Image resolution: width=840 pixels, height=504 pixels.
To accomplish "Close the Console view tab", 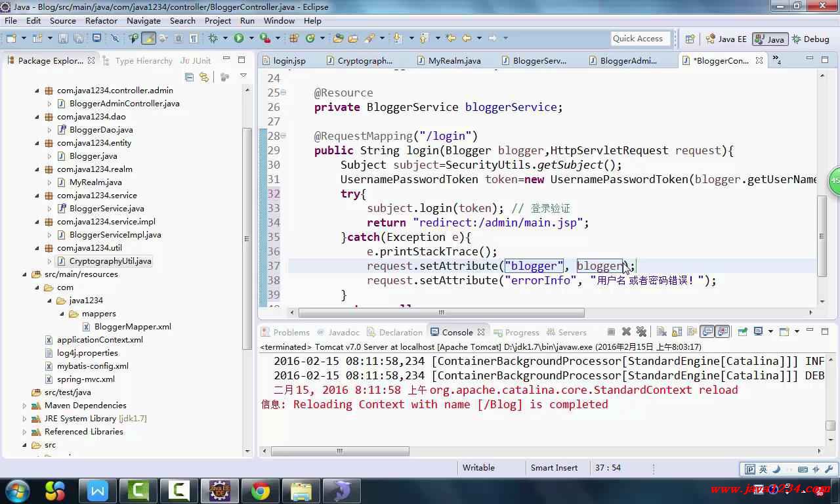I will 481,332.
